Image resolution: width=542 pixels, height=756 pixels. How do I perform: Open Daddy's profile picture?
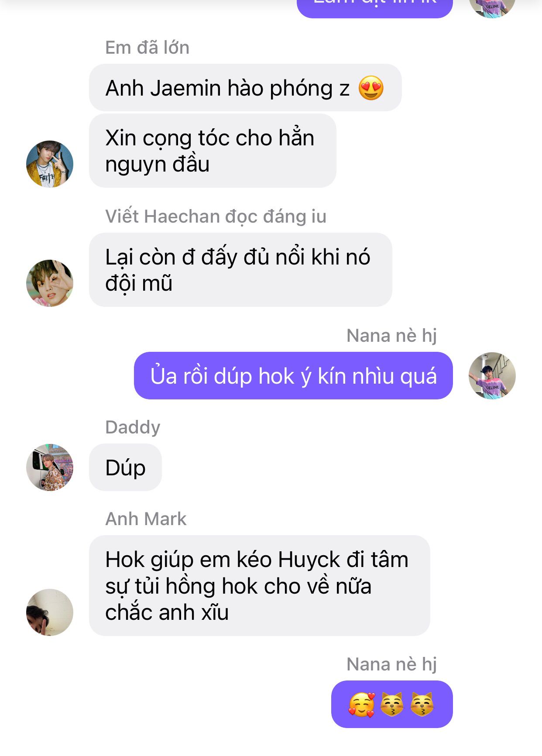pos(50,467)
